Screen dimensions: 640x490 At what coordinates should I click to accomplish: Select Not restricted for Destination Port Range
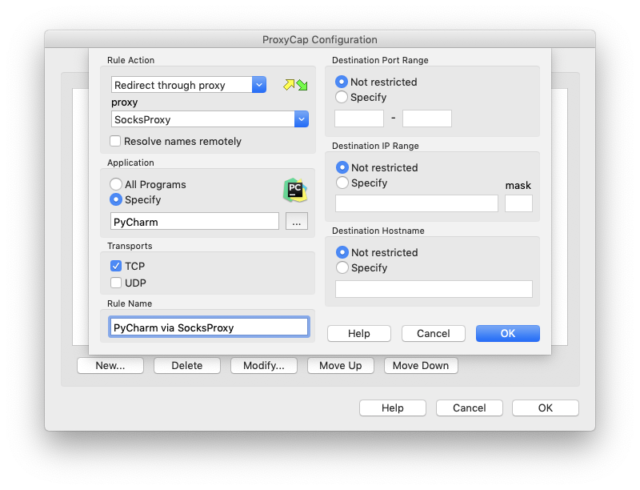point(342,82)
